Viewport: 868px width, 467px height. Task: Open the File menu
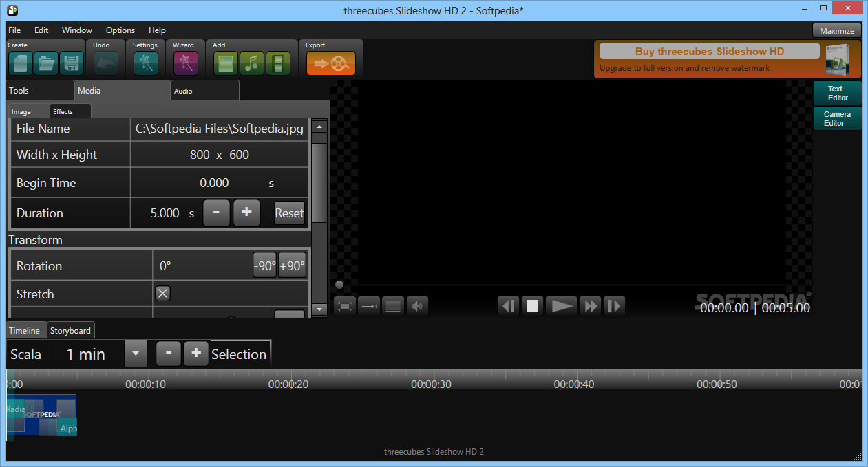point(14,30)
